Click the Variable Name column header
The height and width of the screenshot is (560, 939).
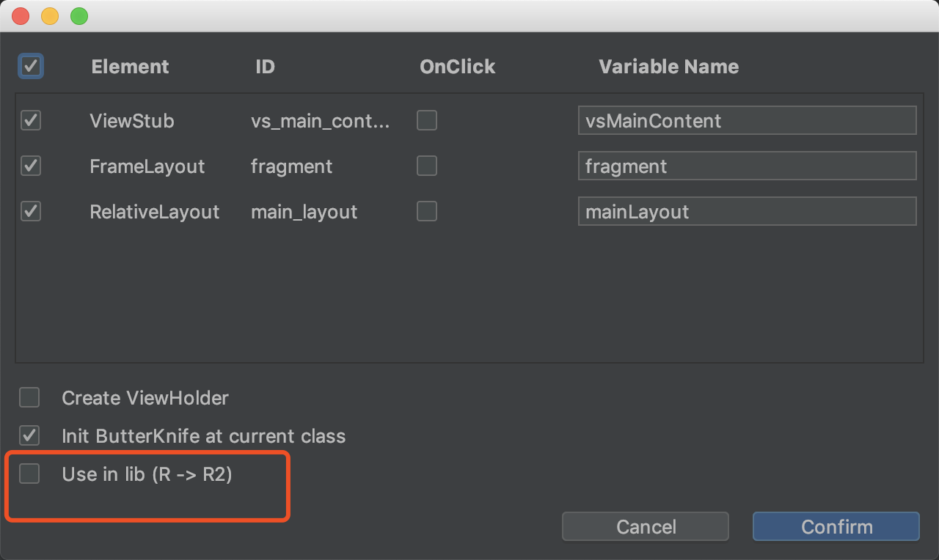(668, 66)
